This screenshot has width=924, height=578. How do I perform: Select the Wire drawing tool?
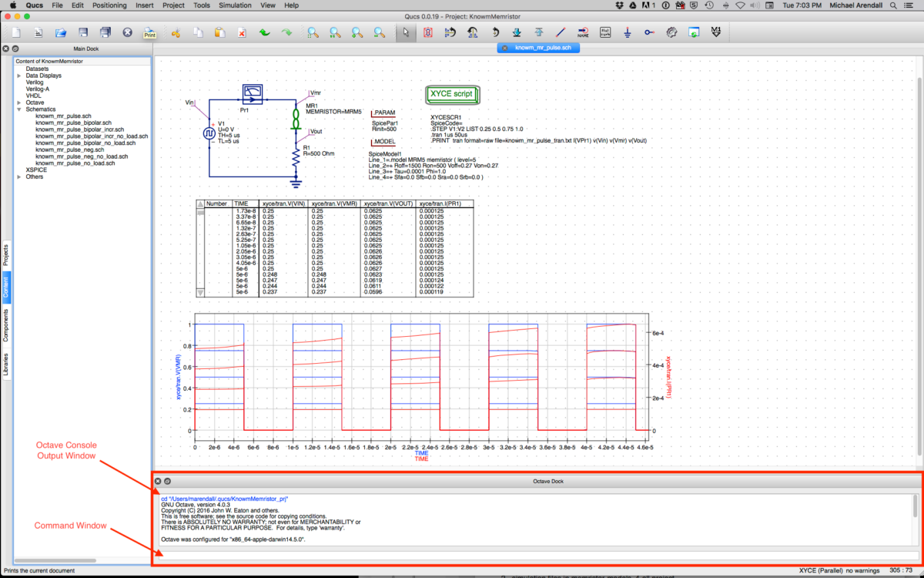[561, 33]
